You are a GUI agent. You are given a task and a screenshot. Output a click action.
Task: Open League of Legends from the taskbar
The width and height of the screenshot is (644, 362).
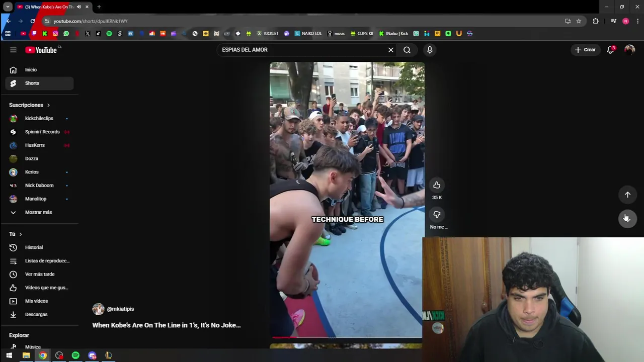click(108, 355)
